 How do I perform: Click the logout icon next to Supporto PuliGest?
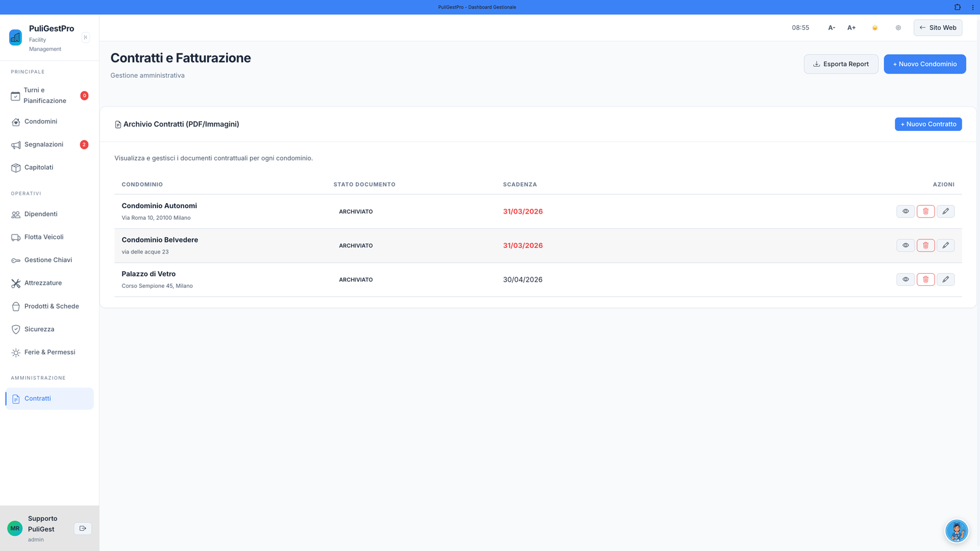pyautogui.click(x=83, y=528)
